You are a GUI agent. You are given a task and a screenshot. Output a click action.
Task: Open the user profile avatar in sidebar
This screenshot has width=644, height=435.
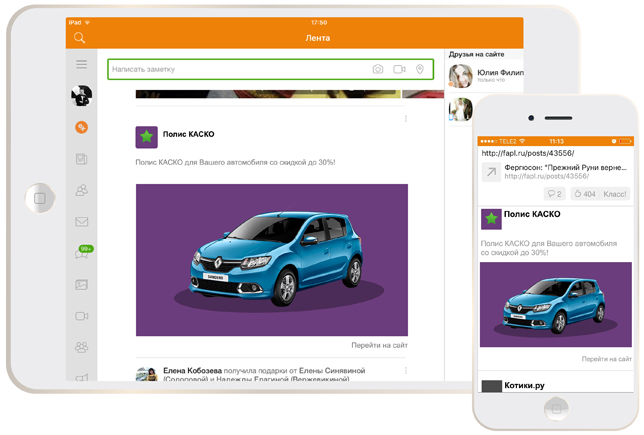81,95
